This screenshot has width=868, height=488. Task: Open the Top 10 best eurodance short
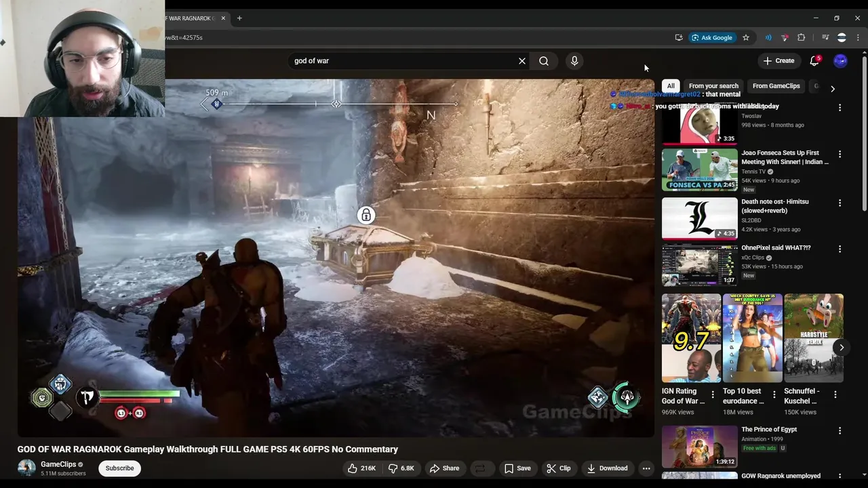tap(752, 338)
